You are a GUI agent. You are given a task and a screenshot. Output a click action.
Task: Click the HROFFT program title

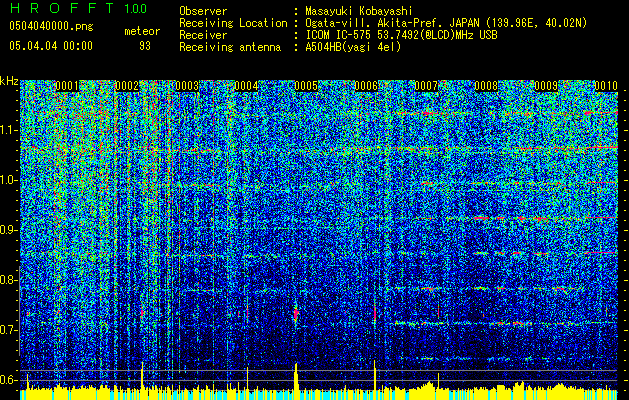62,8
